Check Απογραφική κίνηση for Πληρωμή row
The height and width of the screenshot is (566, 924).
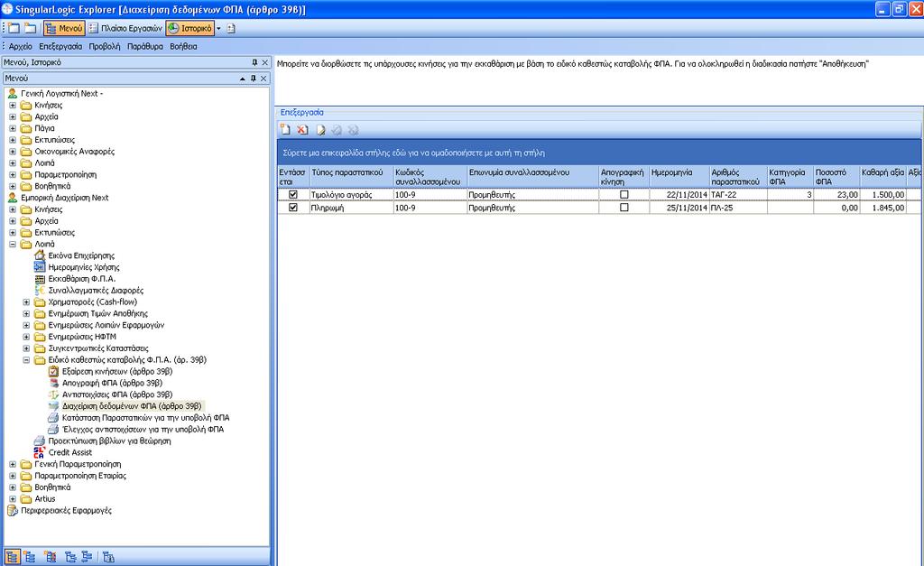pyautogui.click(x=624, y=208)
